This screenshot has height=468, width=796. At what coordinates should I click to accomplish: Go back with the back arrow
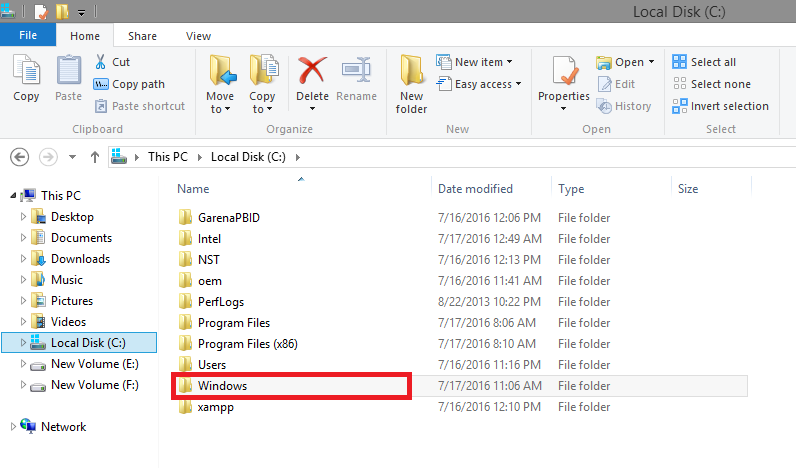[19, 157]
